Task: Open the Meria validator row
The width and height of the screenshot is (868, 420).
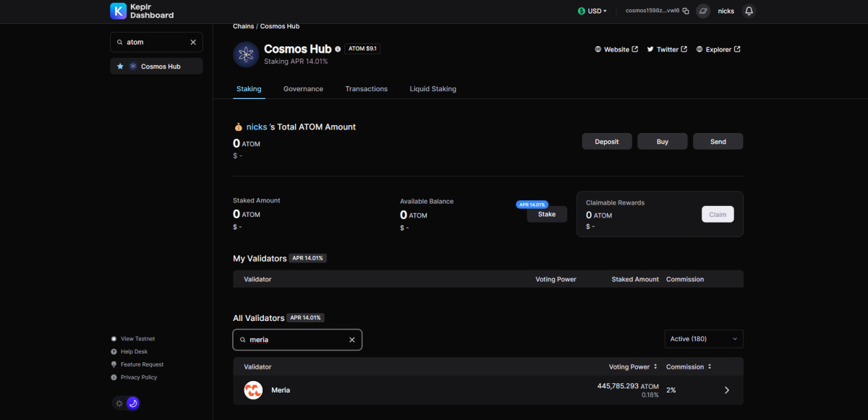Action: pyautogui.click(x=488, y=390)
